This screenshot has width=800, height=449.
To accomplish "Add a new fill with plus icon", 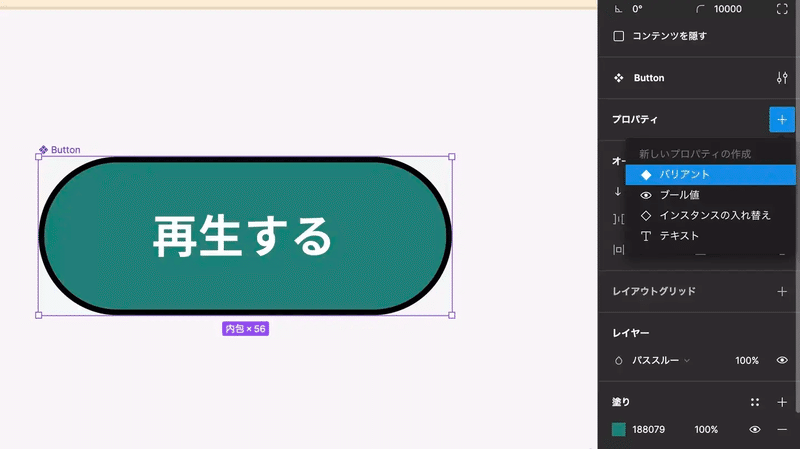I will pos(782,402).
